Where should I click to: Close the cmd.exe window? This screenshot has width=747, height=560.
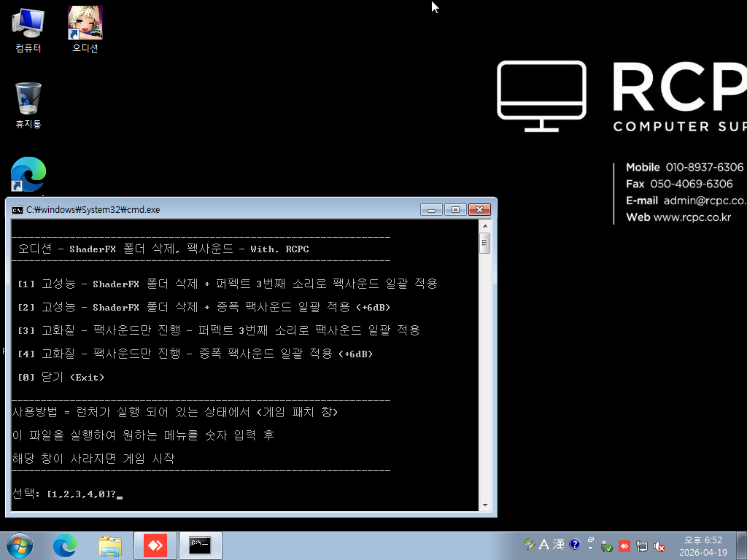[480, 209]
